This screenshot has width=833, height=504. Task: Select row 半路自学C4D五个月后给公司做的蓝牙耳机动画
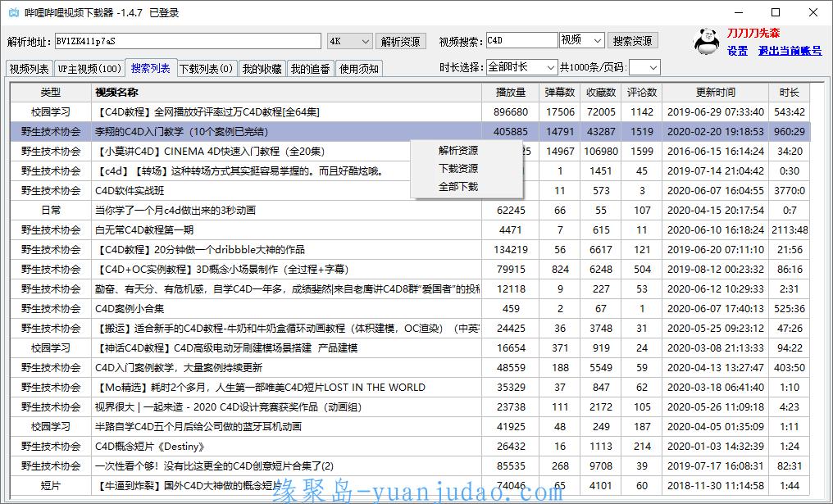click(410, 426)
